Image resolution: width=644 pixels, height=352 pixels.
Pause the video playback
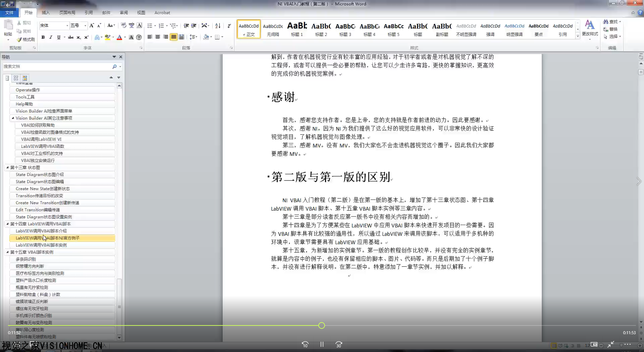click(322, 344)
